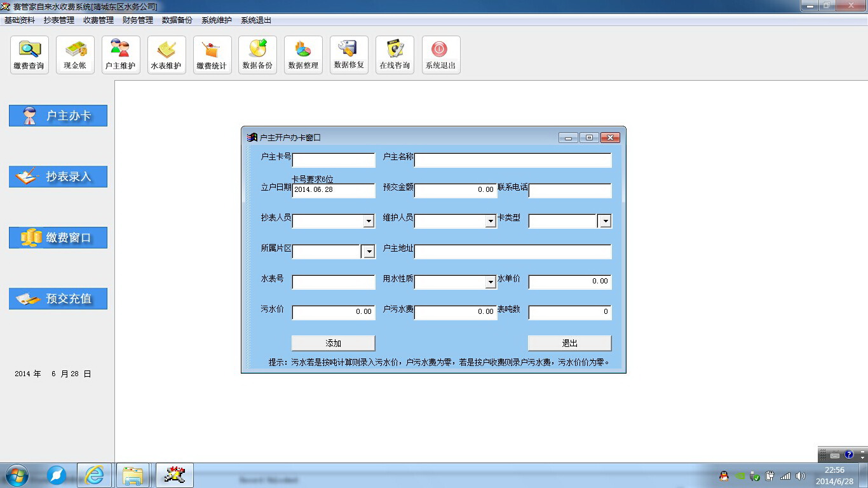
Task: Open the network signal tray icon
Action: click(785, 476)
